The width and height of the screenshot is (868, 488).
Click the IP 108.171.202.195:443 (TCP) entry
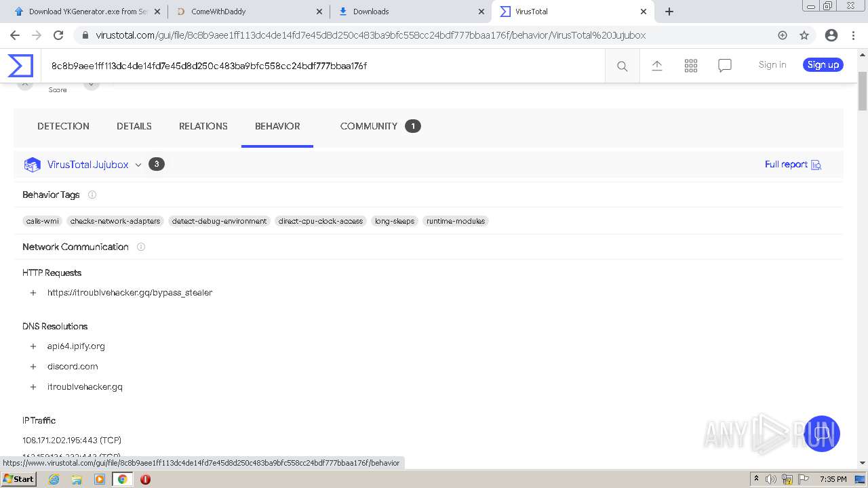pos(72,441)
